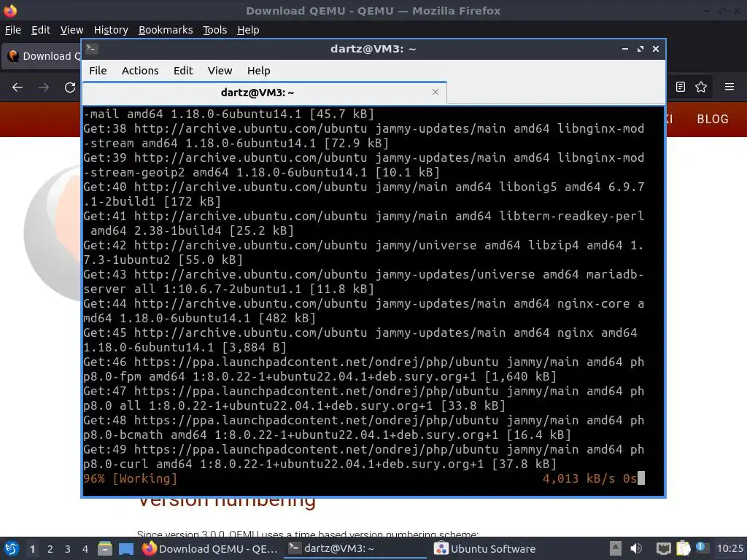This screenshot has width=747, height=560.
Task: Activate dartz@VM3 terminal taskbar entry
Action: click(355, 548)
